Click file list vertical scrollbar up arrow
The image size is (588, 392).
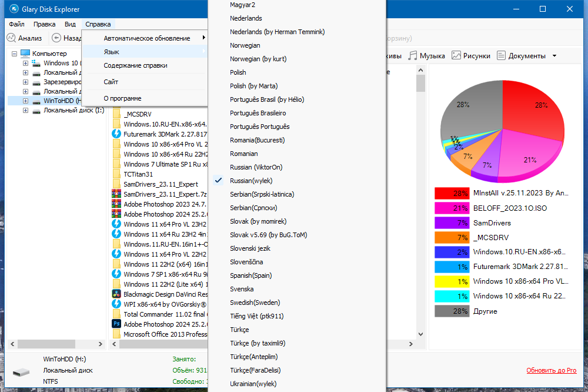pyautogui.click(x=421, y=70)
